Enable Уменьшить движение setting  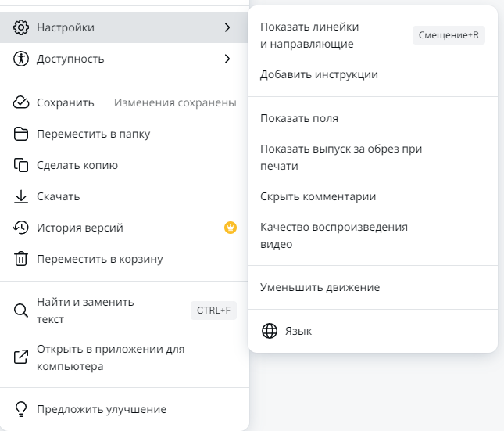click(x=320, y=287)
